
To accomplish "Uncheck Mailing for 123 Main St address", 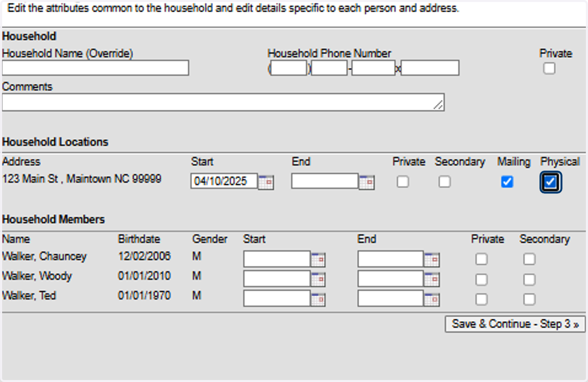I will [x=507, y=182].
